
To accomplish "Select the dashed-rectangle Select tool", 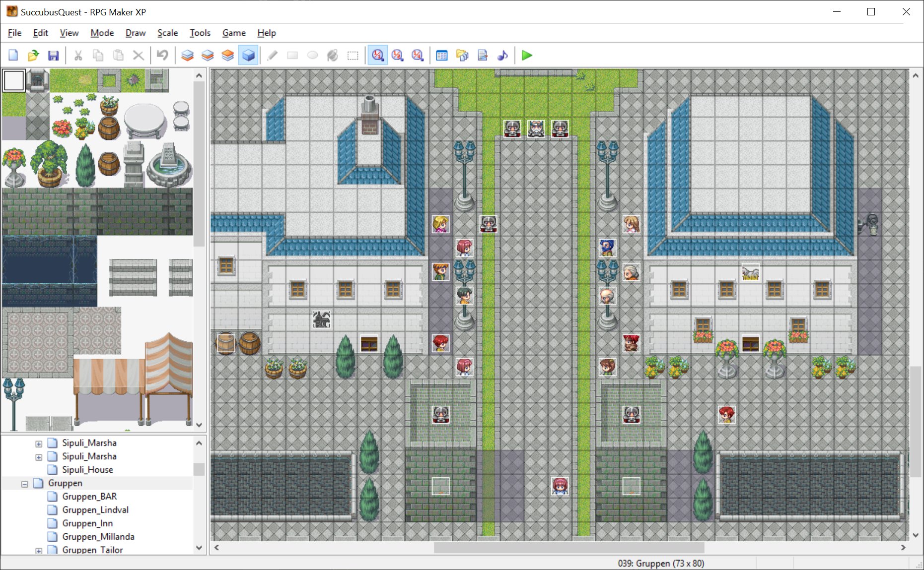I will point(353,55).
